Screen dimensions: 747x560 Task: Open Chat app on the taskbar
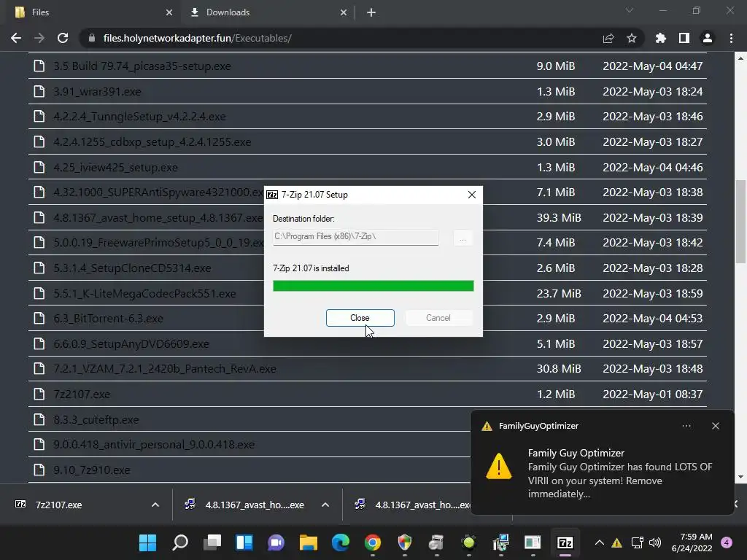[x=276, y=542]
